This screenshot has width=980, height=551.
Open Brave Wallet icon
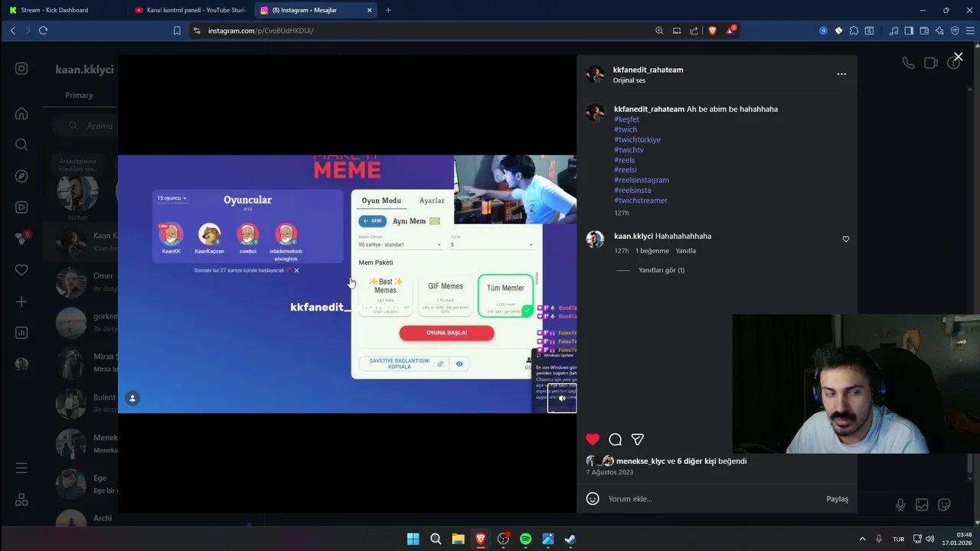click(x=924, y=31)
